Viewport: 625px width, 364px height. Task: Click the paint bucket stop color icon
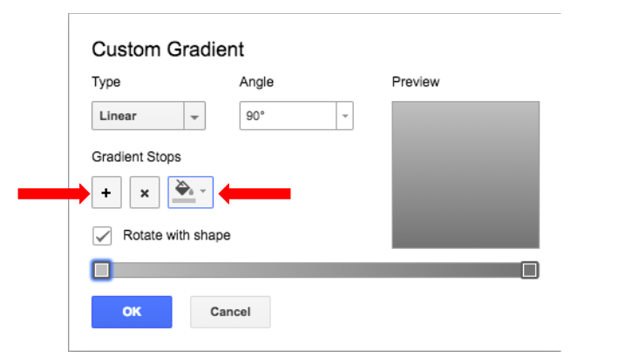point(184,191)
